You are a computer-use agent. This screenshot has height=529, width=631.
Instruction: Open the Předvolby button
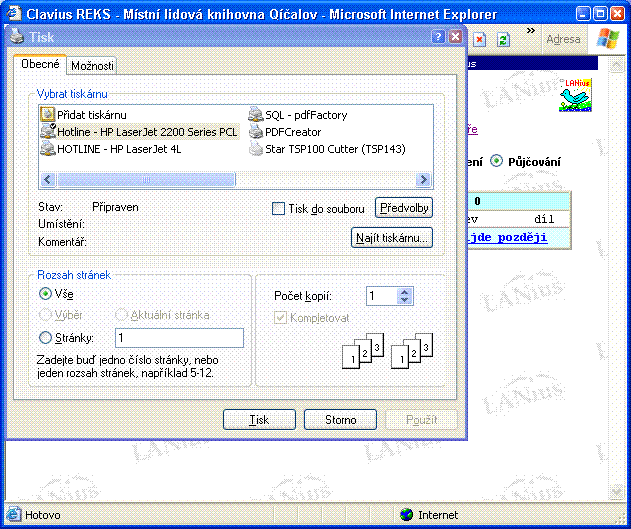click(x=404, y=208)
